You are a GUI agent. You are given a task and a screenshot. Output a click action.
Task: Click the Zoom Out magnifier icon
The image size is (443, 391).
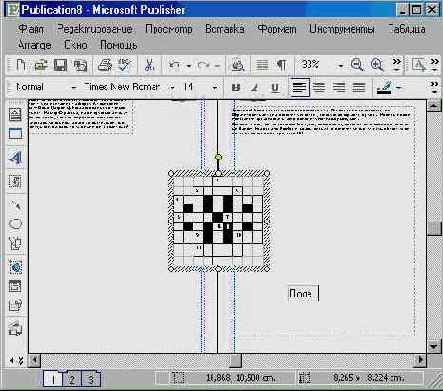(357, 65)
